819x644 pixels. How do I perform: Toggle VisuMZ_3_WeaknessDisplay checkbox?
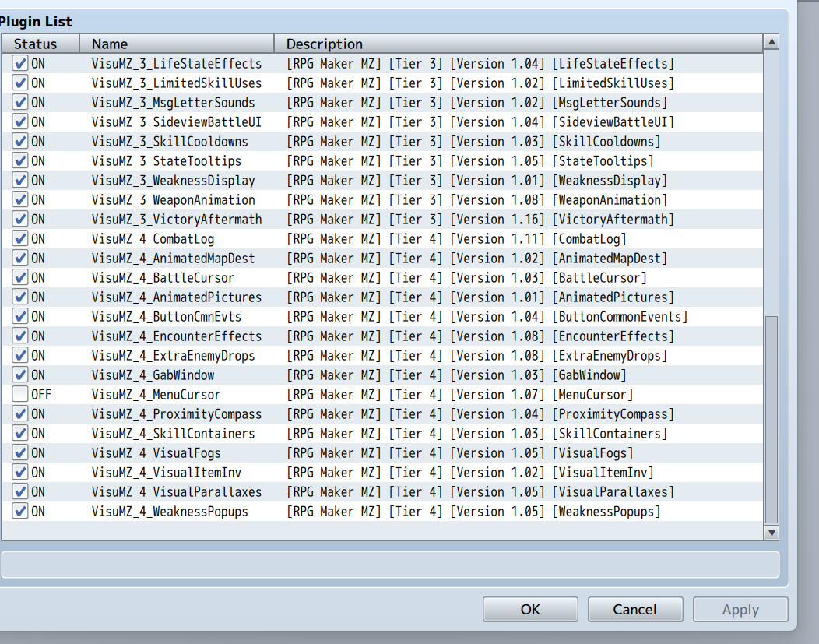coord(20,181)
